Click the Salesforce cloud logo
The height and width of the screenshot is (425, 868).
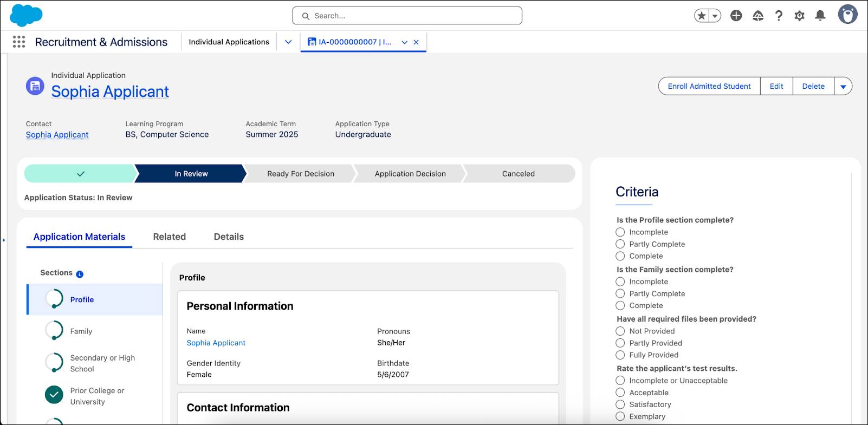(26, 15)
